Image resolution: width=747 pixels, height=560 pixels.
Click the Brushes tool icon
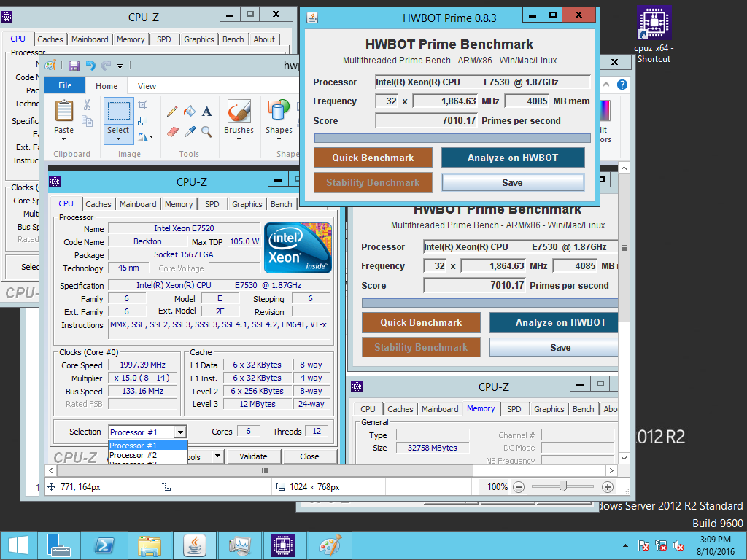click(x=239, y=111)
